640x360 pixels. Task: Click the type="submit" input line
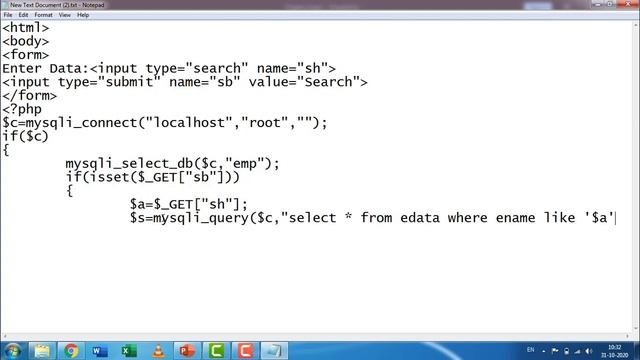[185, 82]
